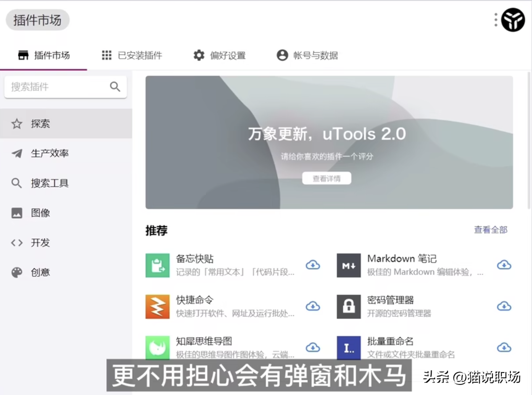Open the uTools 2.0 banner
This screenshot has width=532, height=395.
tap(329, 142)
